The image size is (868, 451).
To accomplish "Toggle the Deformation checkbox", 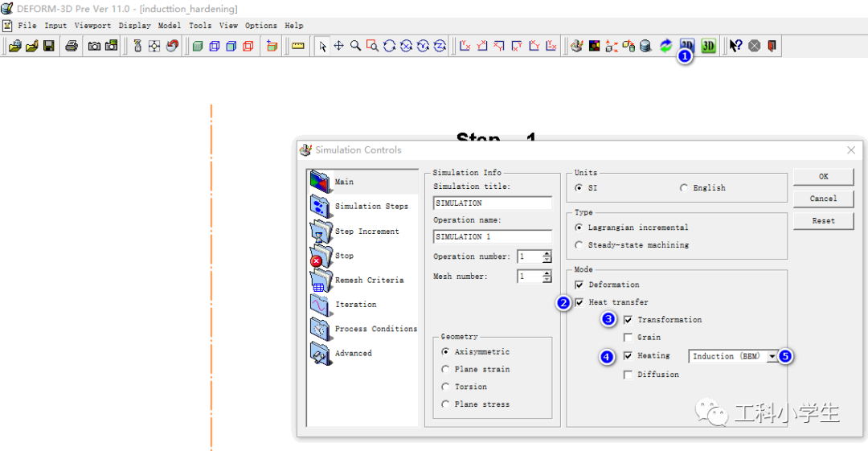I will (579, 285).
